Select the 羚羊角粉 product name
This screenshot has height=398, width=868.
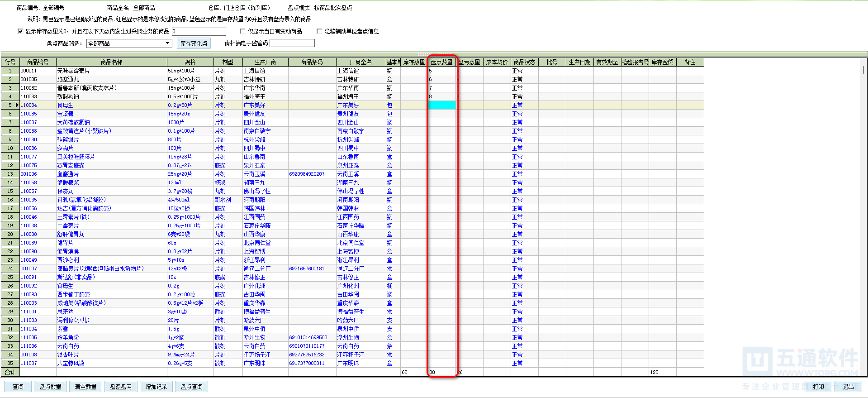[68, 337]
